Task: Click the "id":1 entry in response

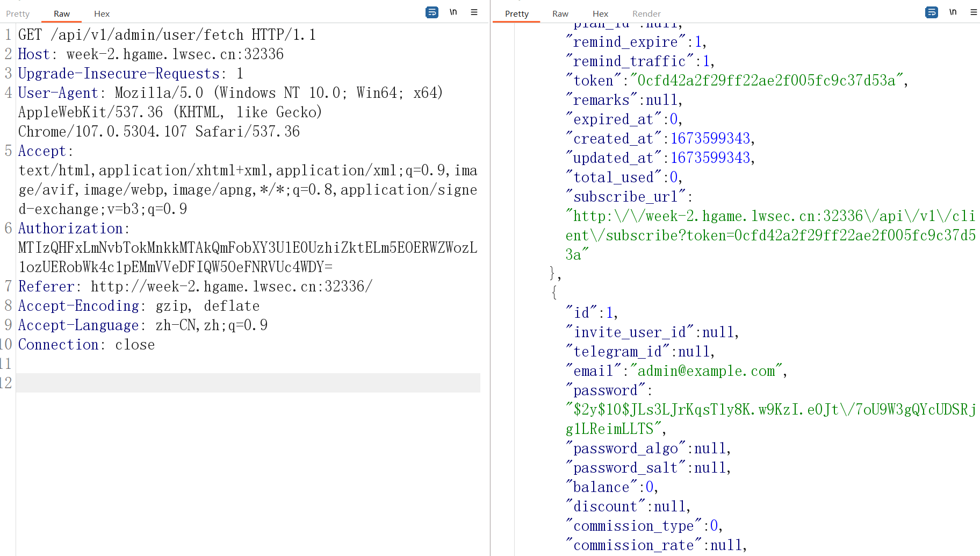Action: 592,313
